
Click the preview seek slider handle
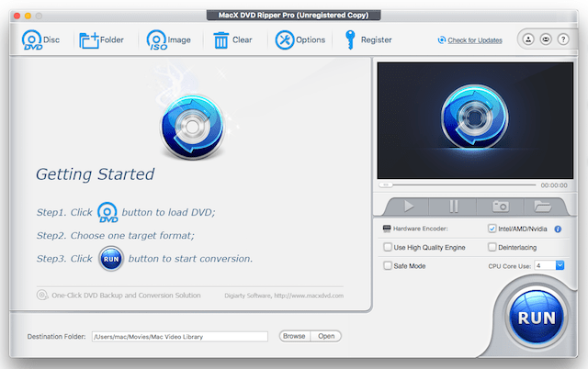pos(386,184)
